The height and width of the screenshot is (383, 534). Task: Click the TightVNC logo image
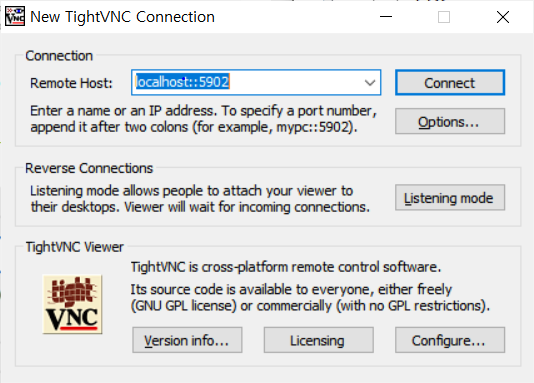click(x=72, y=304)
